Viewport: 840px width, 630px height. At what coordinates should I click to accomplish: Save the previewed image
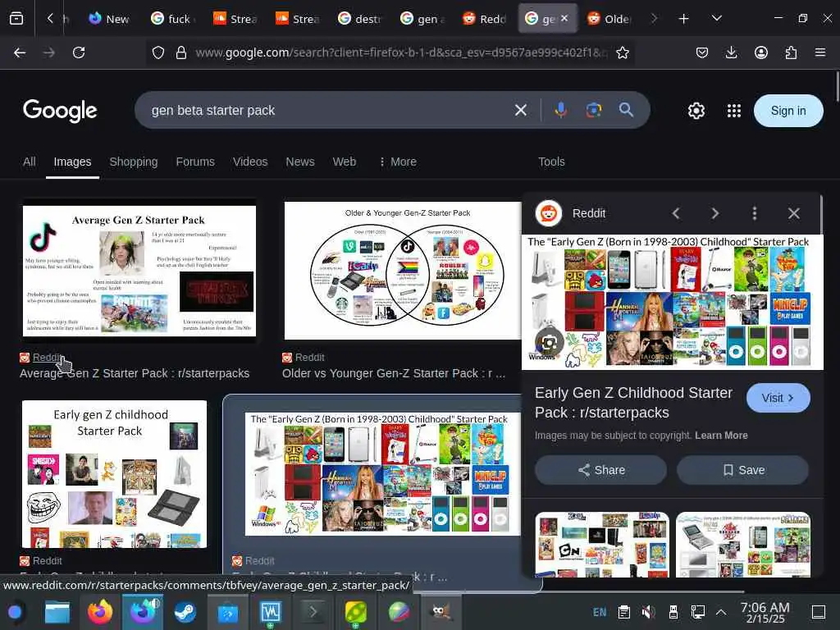(742, 470)
